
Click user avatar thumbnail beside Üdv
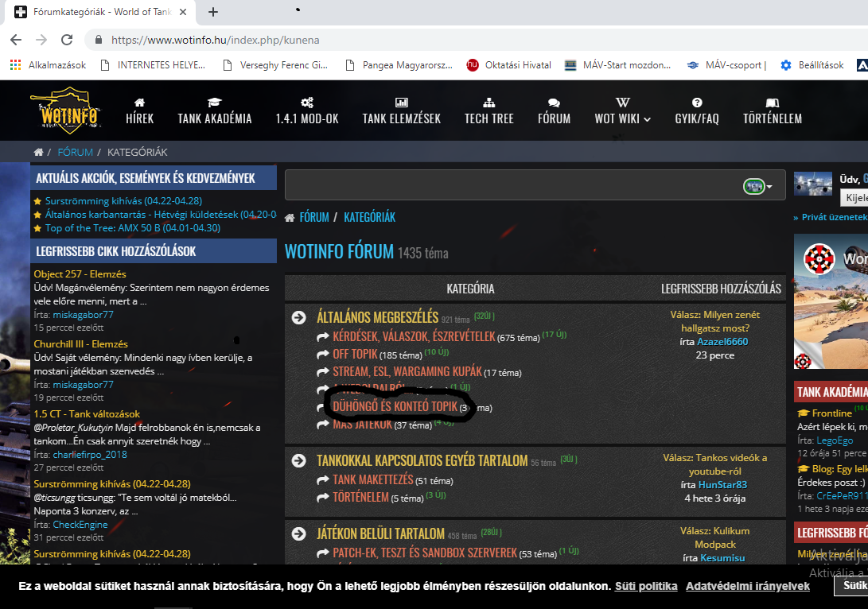tap(812, 184)
